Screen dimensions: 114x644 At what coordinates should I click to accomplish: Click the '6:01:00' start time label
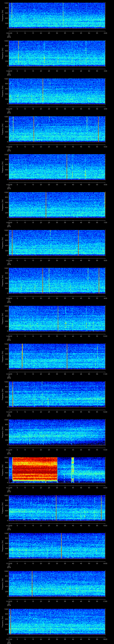coord(9,33)
